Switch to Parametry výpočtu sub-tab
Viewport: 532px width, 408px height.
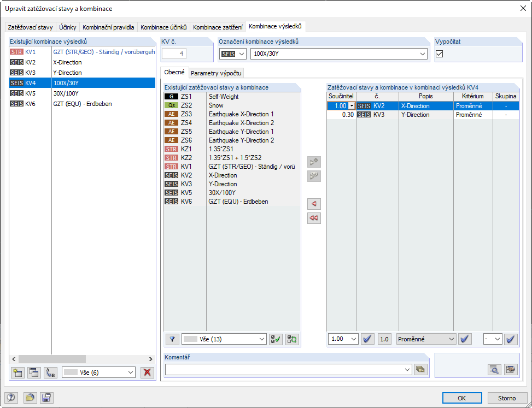(x=216, y=73)
